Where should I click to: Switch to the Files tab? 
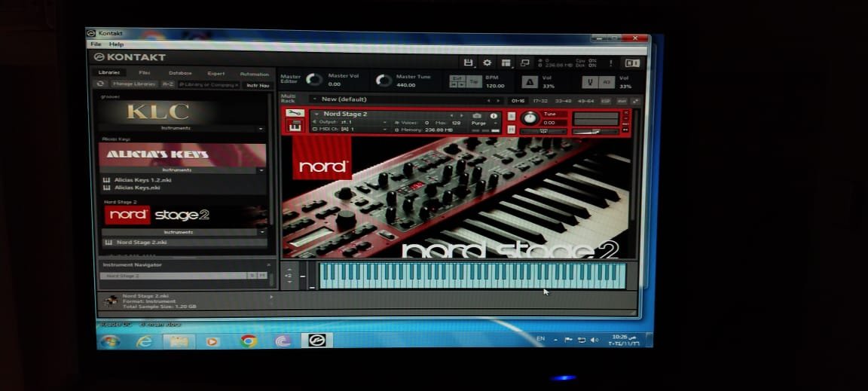click(x=145, y=72)
